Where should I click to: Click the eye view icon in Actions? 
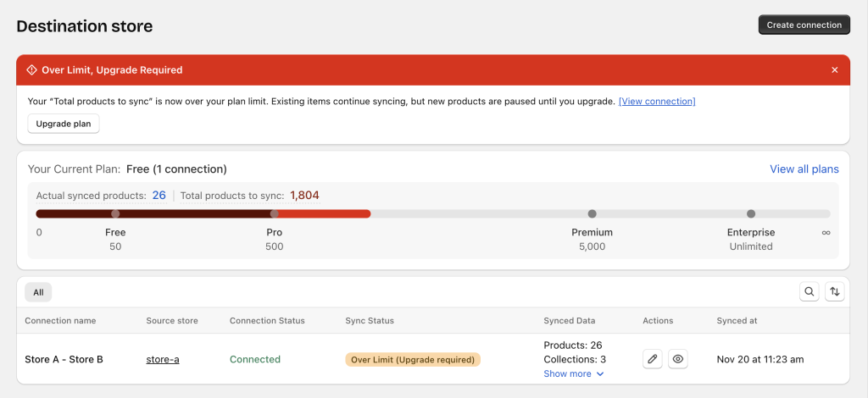pos(677,359)
